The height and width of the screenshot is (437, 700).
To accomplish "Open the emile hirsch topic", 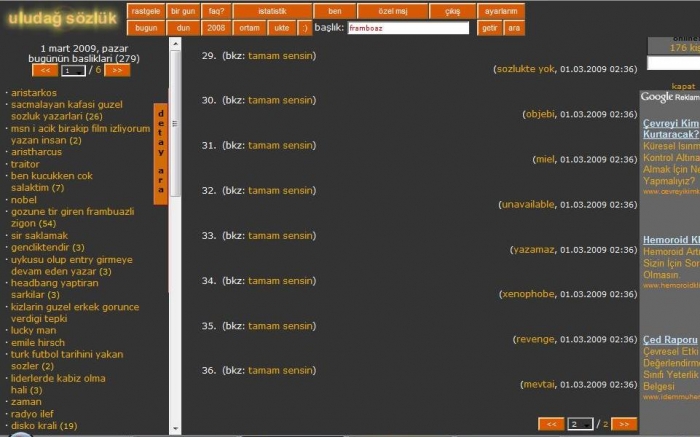I will [x=38, y=342].
